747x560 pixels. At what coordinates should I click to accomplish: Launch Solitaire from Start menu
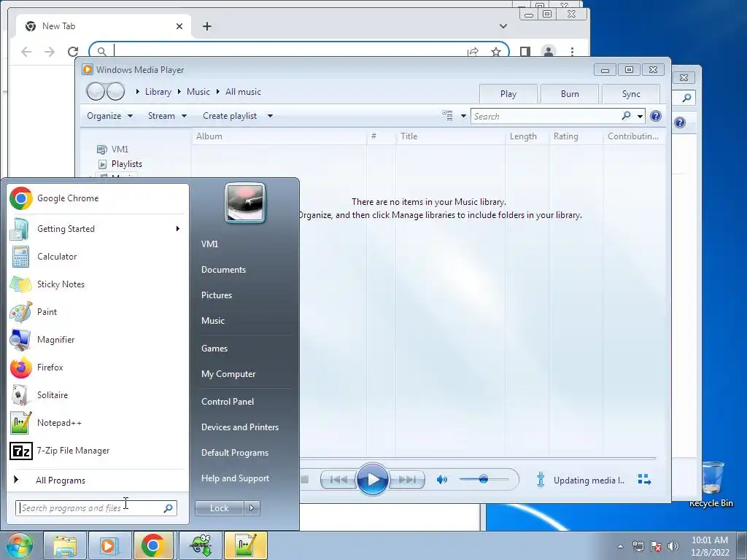coord(97,394)
